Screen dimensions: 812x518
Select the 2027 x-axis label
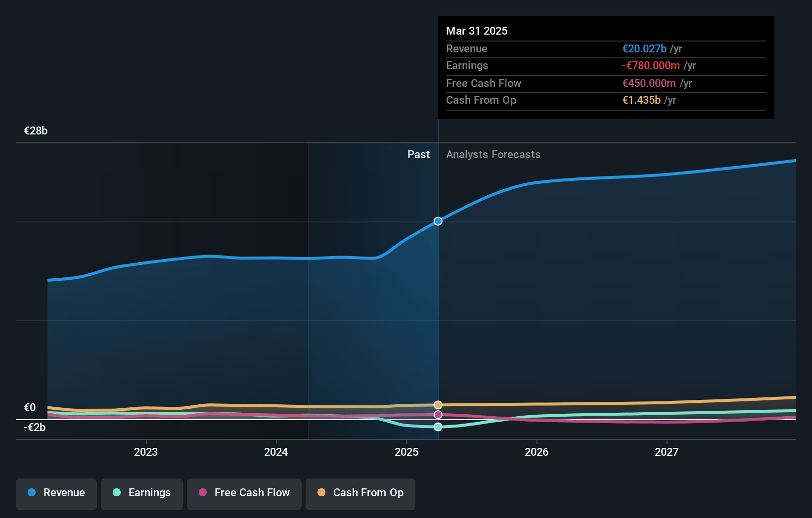coord(667,452)
